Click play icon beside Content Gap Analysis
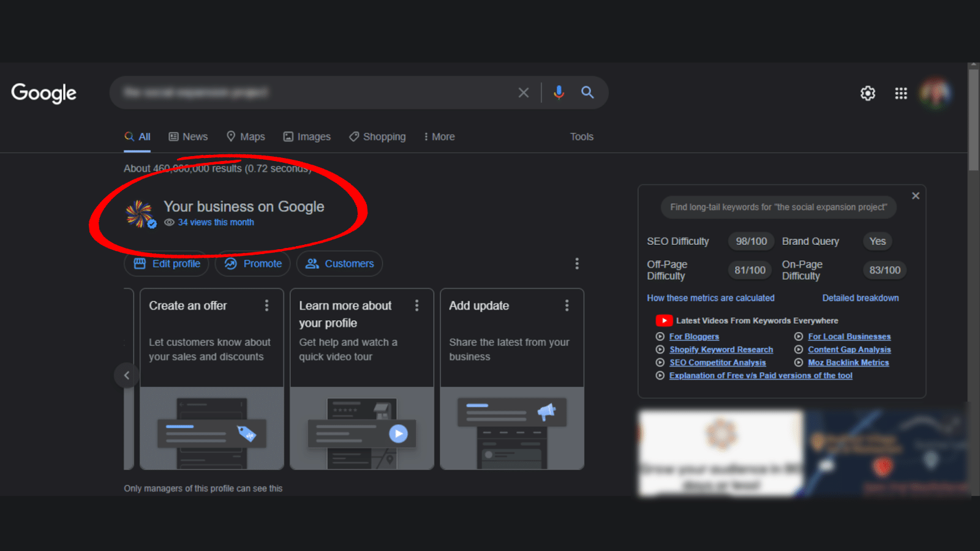This screenshot has height=551, width=980. [799, 350]
